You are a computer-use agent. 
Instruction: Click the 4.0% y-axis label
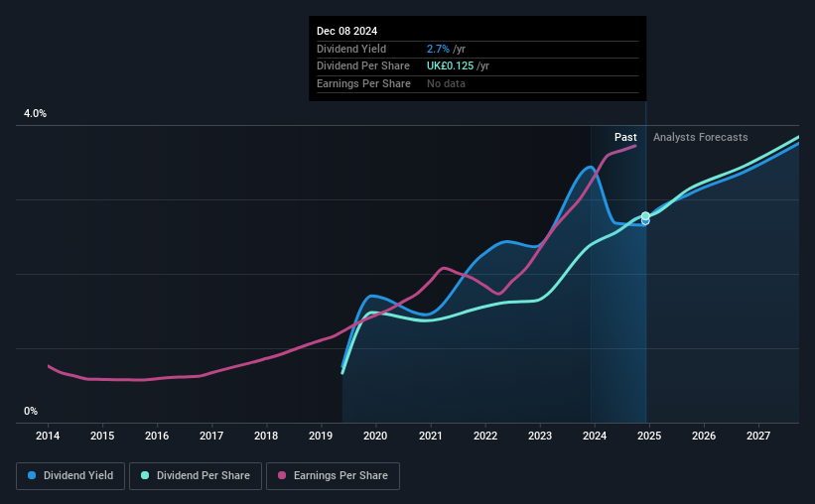coord(35,113)
